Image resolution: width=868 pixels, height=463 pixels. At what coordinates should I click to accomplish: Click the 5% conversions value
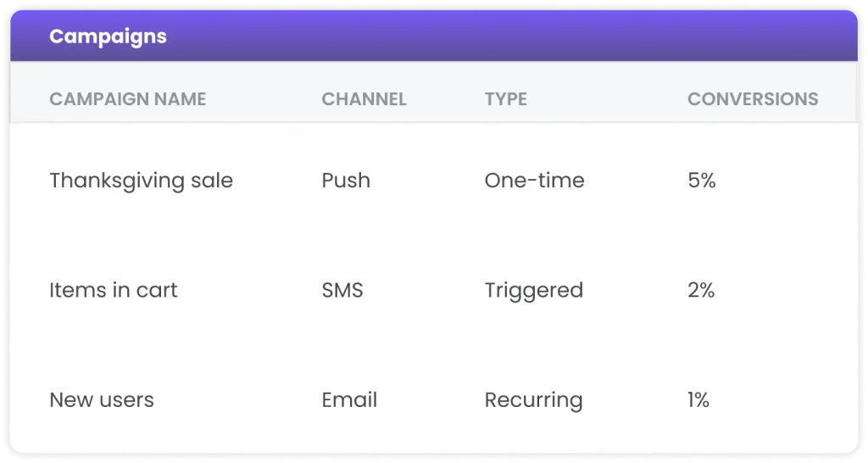[702, 181]
